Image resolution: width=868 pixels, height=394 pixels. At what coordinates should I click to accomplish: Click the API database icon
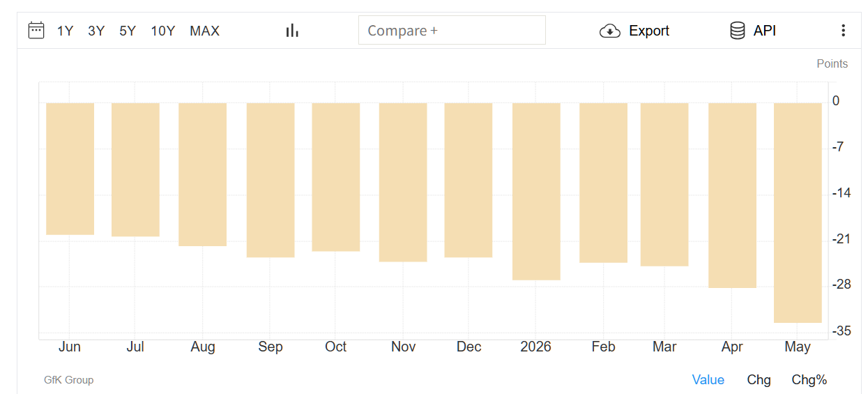click(737, 31)
